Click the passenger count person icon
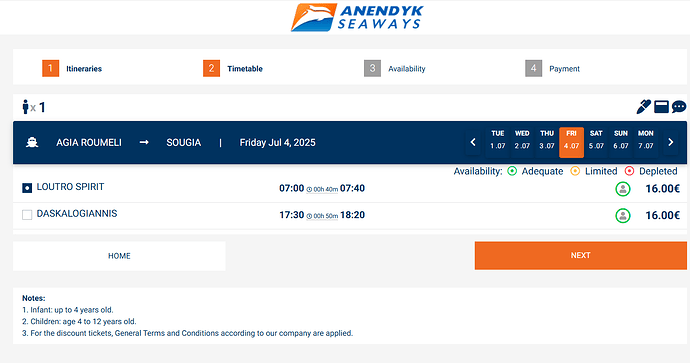 [26, 107]
